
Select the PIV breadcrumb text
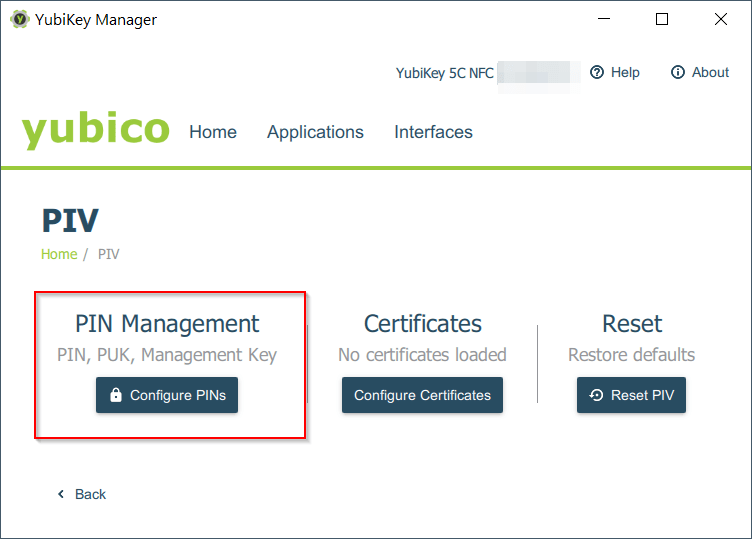109,254
